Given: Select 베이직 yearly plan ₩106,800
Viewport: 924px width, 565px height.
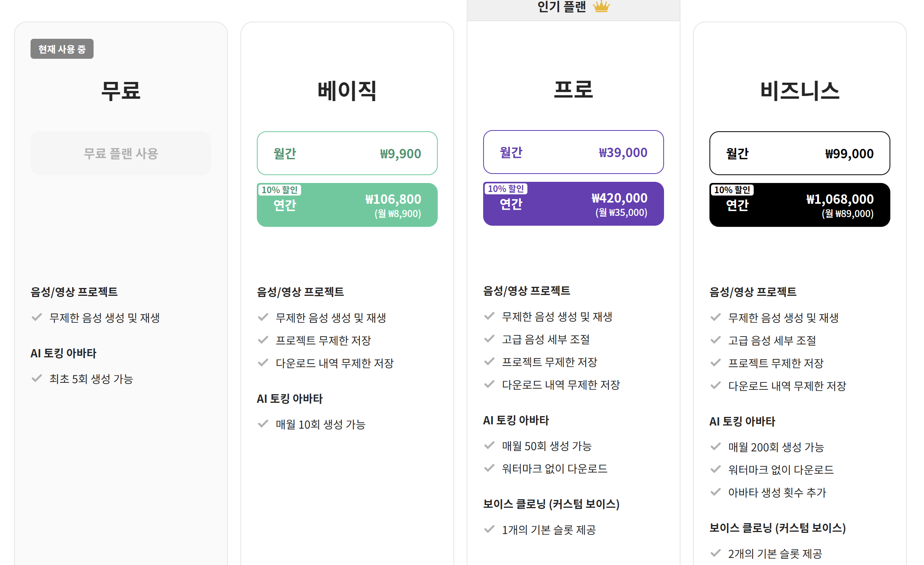Looking at the screenshot, I should [347, 205].
